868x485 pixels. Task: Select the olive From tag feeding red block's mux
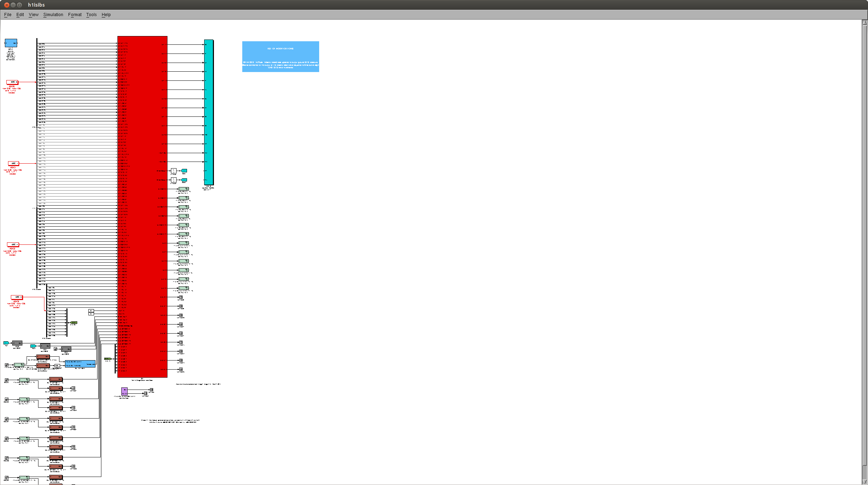pyautogui.click(x=108, y=359)
